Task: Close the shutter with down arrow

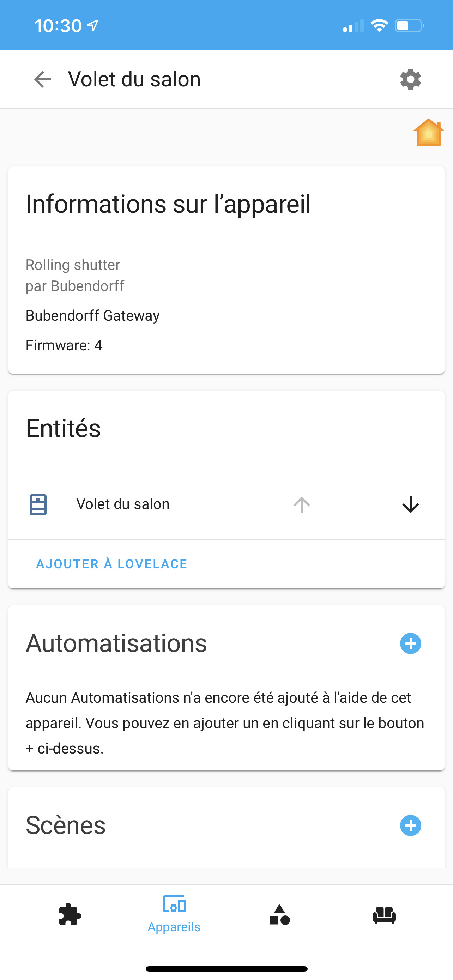Action: click(410, 505)
